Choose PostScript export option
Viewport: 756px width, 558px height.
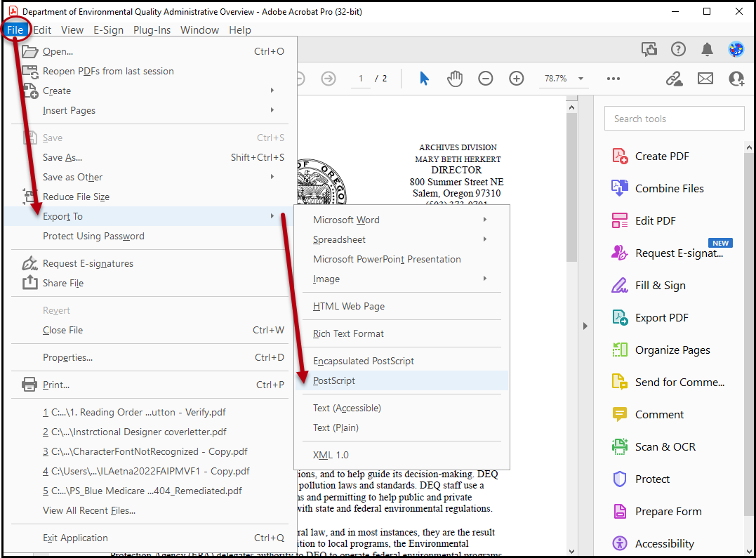[x=402, y=380]
